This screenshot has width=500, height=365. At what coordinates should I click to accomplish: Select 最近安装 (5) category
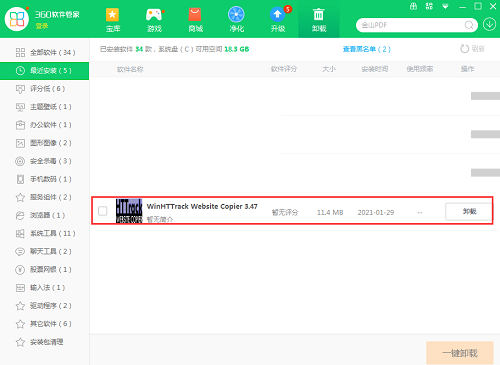coord(45,71)
